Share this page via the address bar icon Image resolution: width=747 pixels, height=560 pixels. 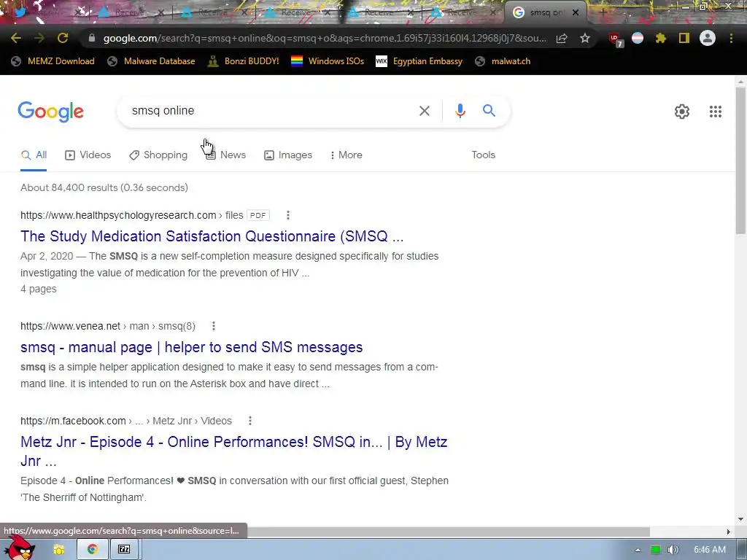(x=562, y=39)
